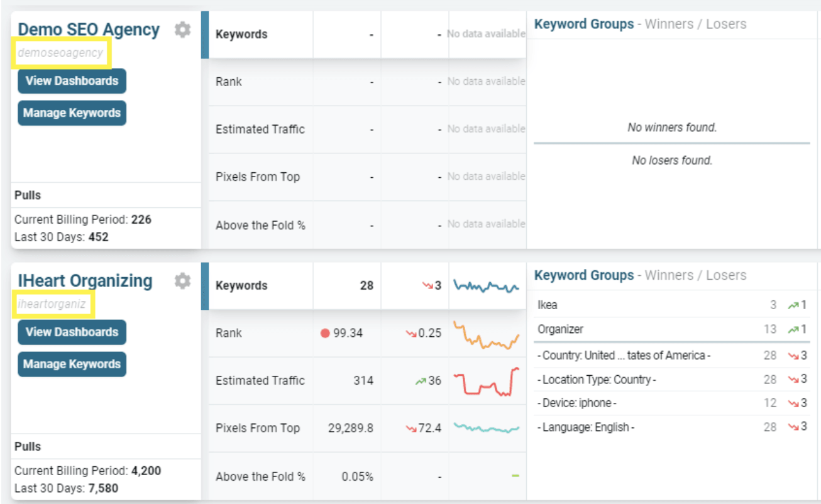View Dashboards for Demo SEO Agency

[x=72, y=80]
